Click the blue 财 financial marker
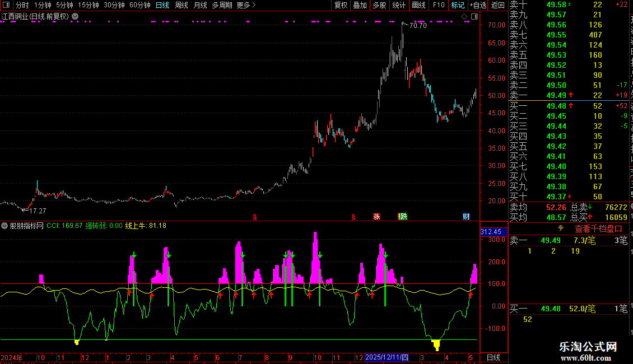633x364 pixels. 466,217
